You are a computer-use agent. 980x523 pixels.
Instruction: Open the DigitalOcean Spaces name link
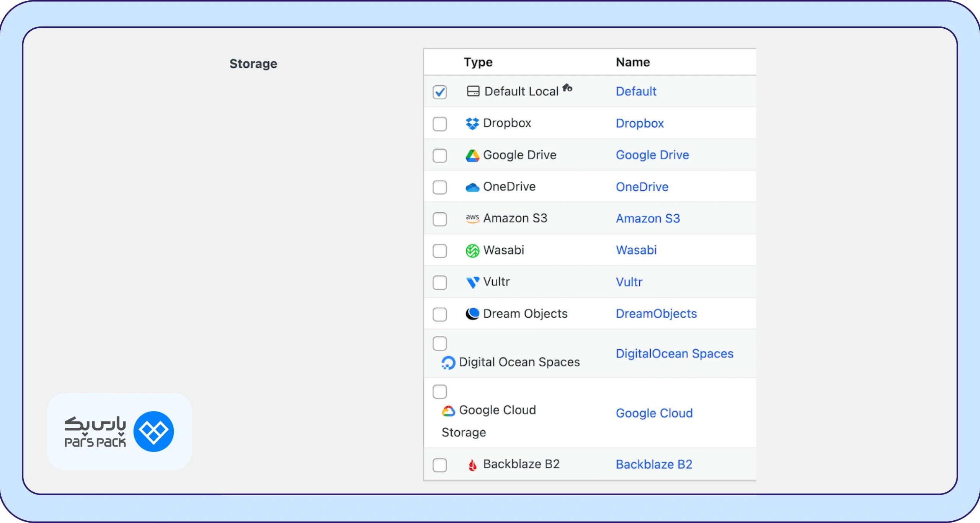tap(675, 354)
